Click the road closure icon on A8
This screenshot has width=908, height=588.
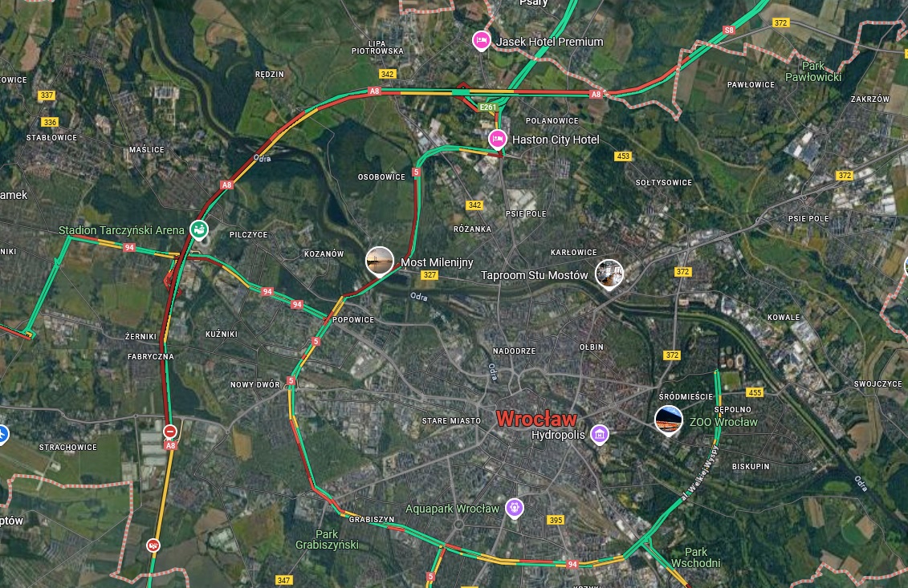pos(170,431)
